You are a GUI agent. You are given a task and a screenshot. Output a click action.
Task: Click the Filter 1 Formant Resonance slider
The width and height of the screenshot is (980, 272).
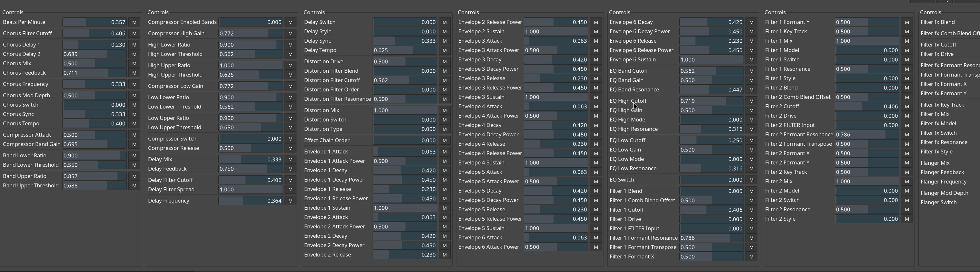point(711,238)
